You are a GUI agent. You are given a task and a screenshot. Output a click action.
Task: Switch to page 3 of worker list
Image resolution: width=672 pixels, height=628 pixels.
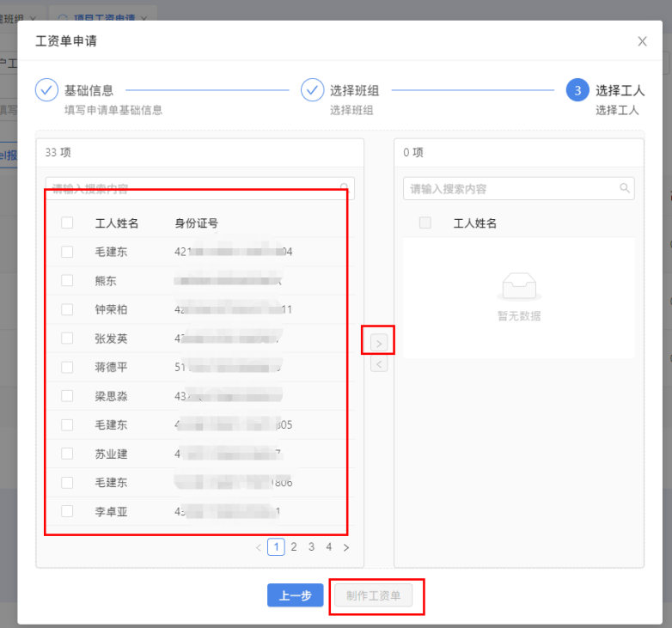click(x=311, y=547)
